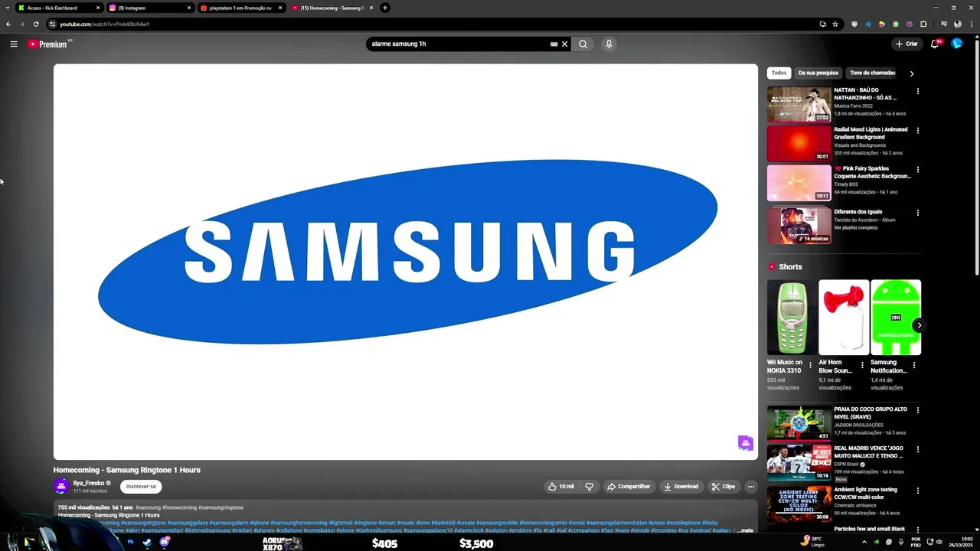Bookmark this page with star icon
The height and width of the screenshot is (551, 980).
(x=835, y=24)
